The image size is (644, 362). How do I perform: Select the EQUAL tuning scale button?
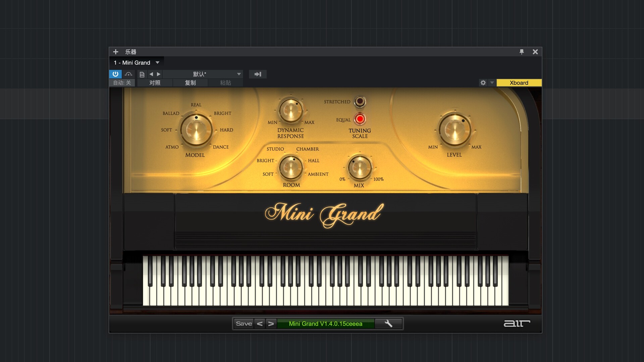(x=360, y=119)
